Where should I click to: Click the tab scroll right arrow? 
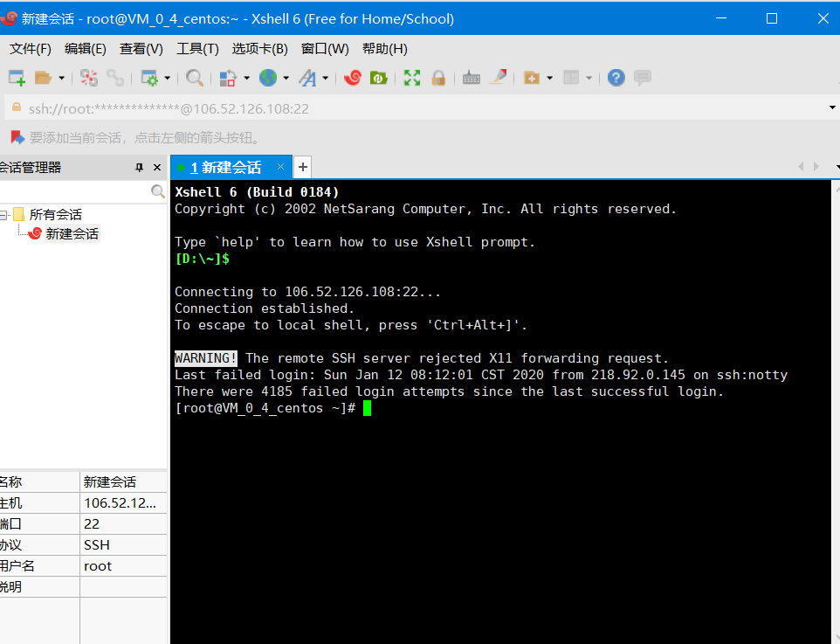click(816, 167)
